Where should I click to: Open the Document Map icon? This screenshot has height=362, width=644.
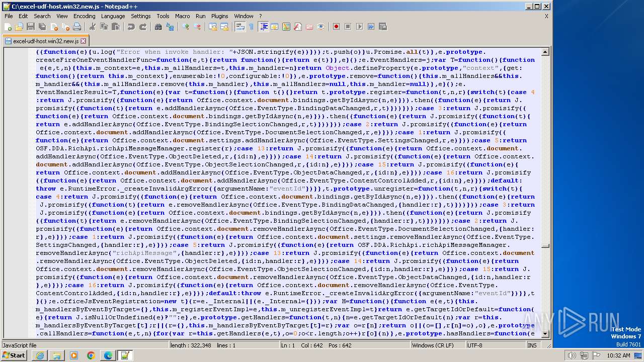(x=286, y=27)
